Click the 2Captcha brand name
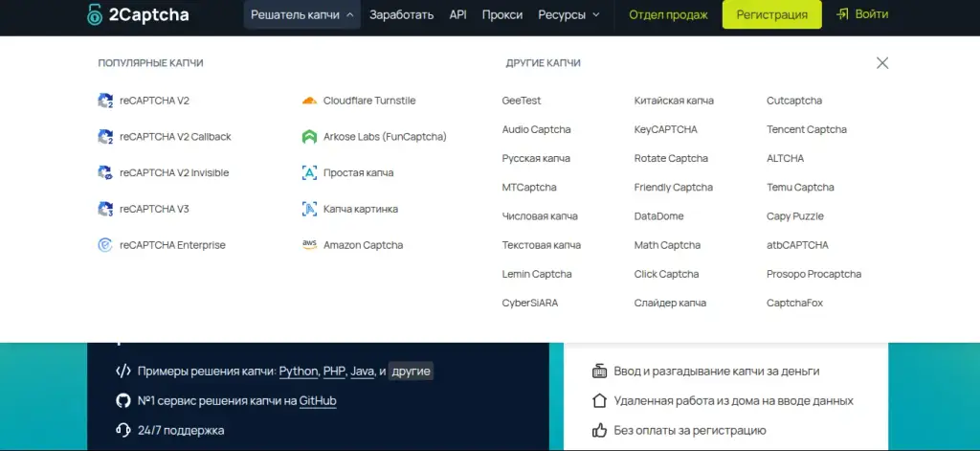Screen dimensions: 980x451 point(148,15)
